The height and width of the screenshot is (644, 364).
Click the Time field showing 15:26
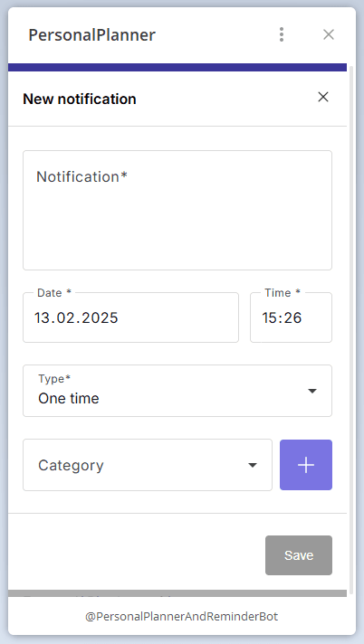pyautogui.click(x=291, y=317)
